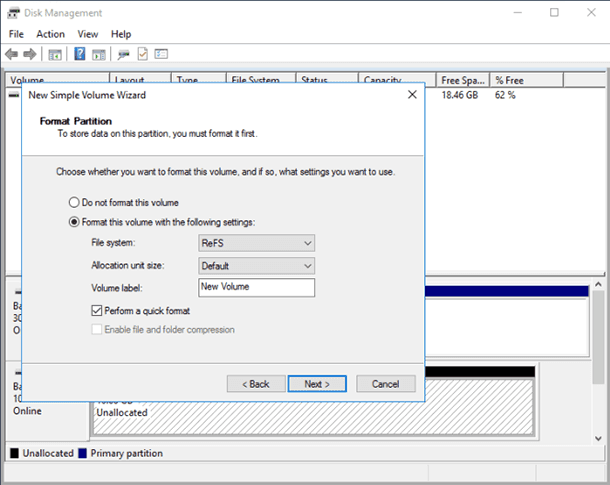Click the % Free column header
This screenshot has height=485, width=610.
(x=526, y=80)
